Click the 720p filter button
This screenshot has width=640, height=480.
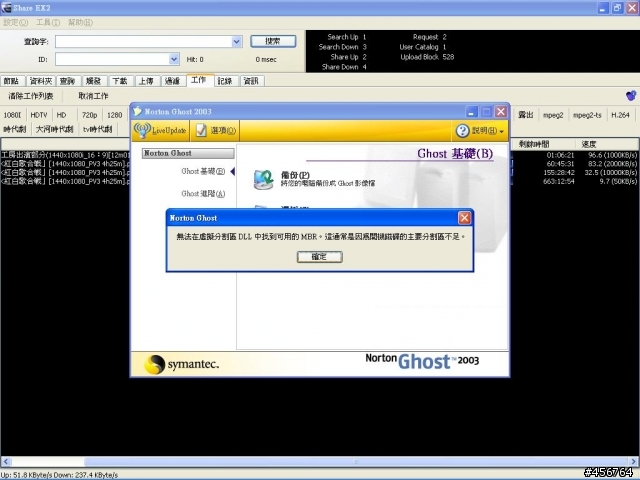(x=89, y=115)
